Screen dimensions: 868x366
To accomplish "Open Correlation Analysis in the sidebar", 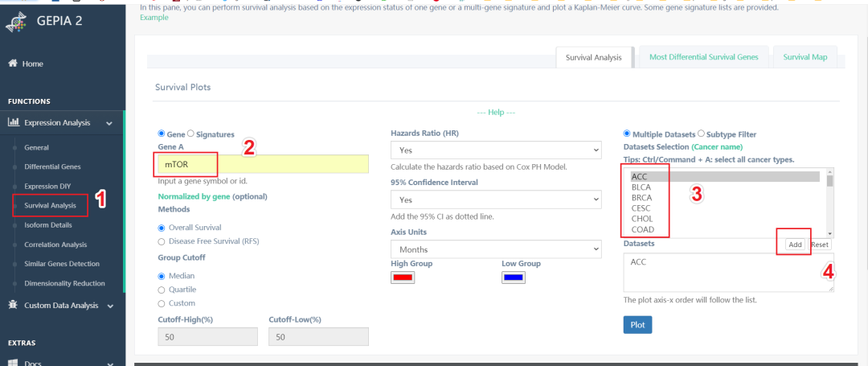I will (x=55, y=245).
